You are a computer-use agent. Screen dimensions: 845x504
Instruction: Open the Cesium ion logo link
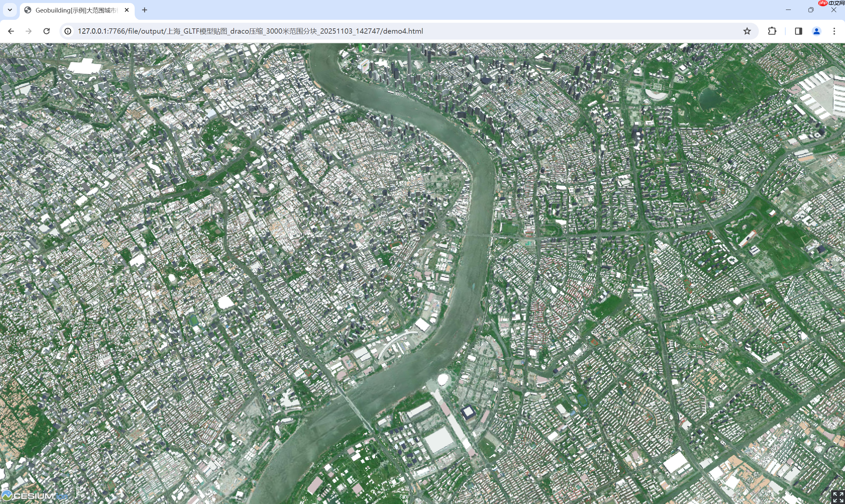tap(34, 495)
